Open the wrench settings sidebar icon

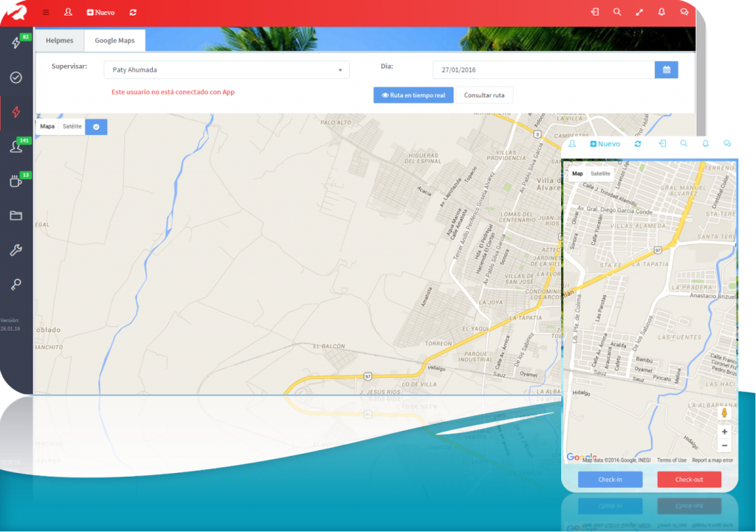point(16,250)
